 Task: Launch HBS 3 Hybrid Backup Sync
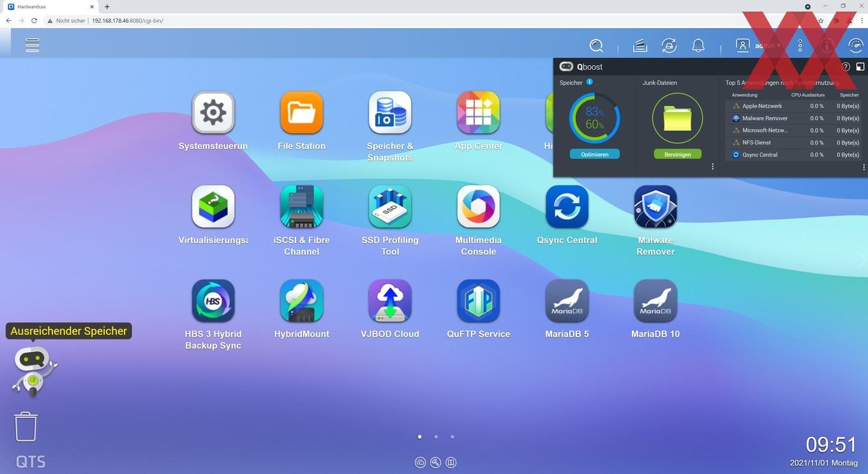[213, 301]
